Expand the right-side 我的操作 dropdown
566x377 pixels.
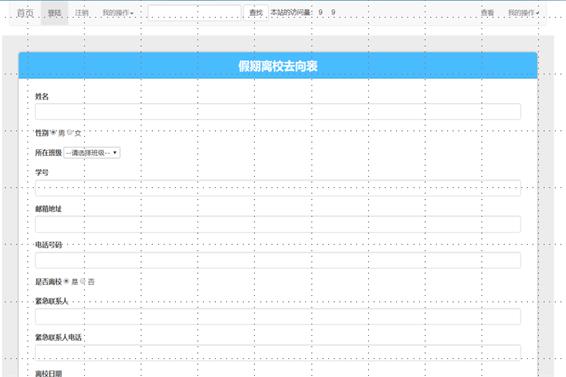[523, 13]
